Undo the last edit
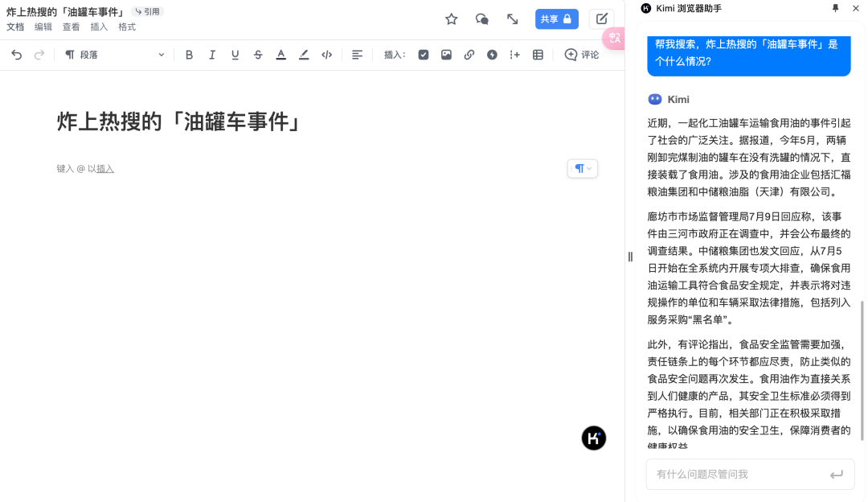Screen dimensions: 868x502 [x=17, y=55]
